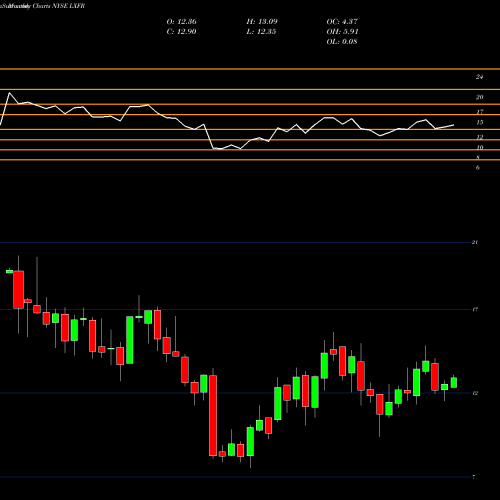500x500 pixels.
Task: Select the open value 'O: 12.36'
Action: [181, 22]
